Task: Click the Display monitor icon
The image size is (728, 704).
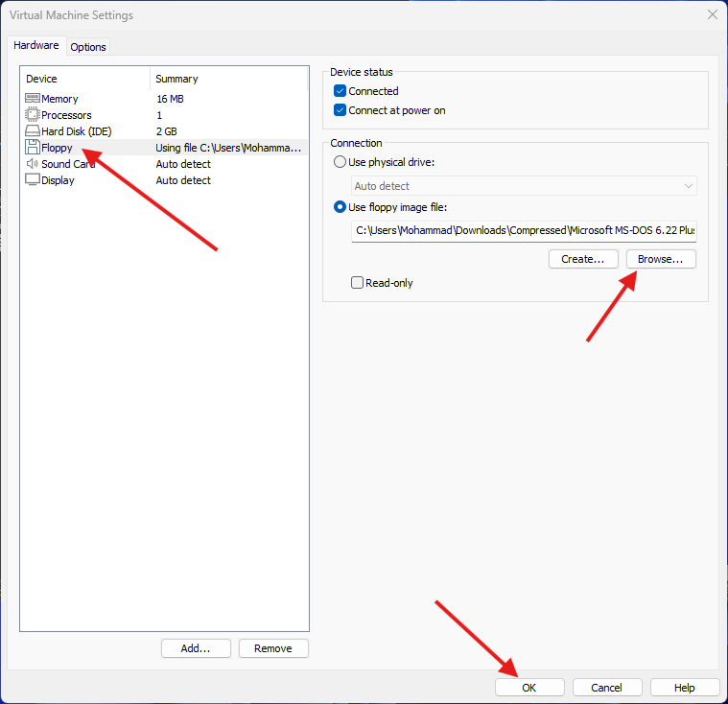Action: [x=33, y=180]
